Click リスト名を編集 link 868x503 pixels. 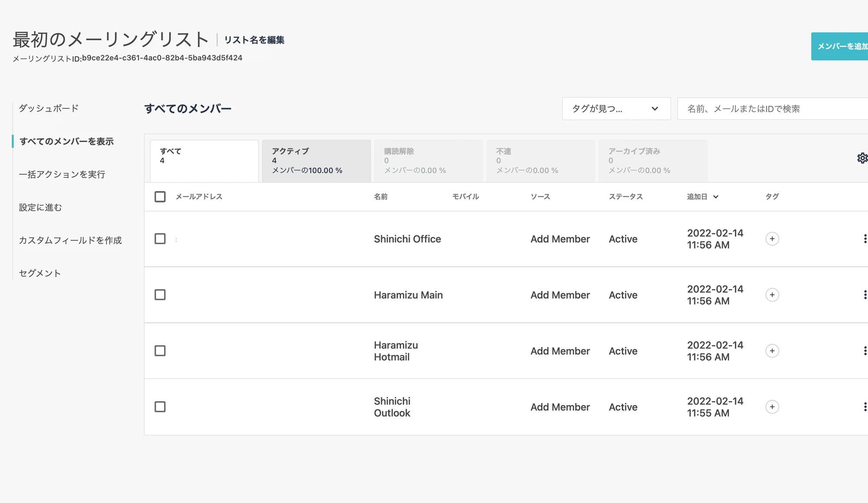[254, 40]
